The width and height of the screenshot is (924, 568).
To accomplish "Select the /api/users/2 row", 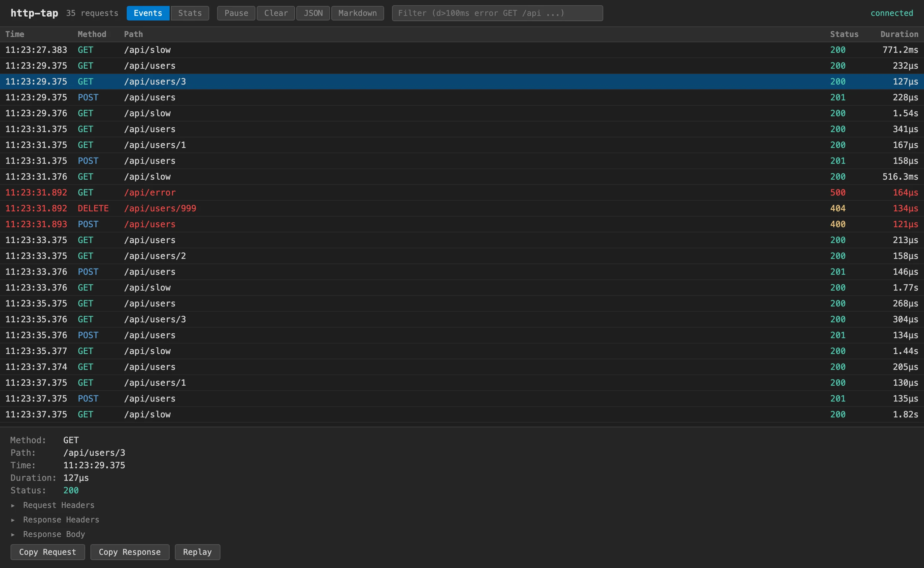I will point(462,256).
